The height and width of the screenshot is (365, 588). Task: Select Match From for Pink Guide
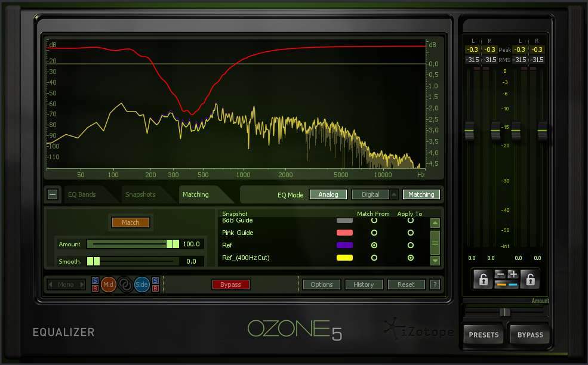374,233
